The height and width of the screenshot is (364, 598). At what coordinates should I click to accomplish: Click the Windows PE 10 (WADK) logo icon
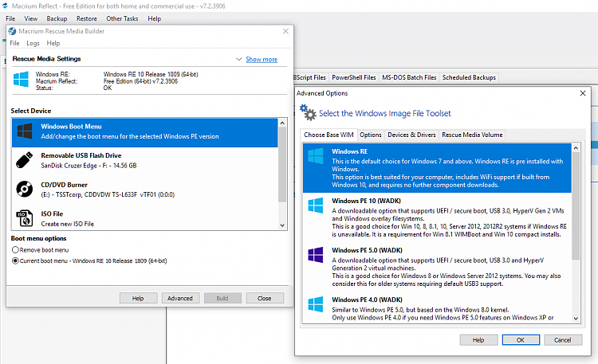pyautogui.click(x=316, y=205)
